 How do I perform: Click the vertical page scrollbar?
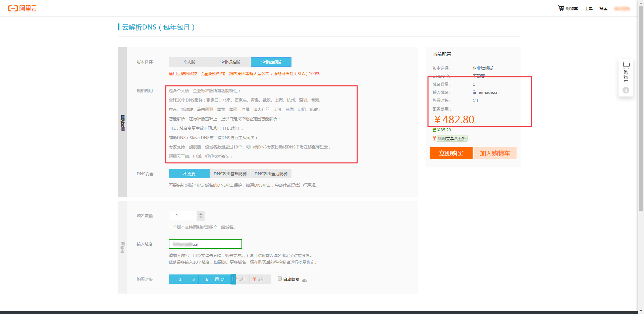pyautogui.click(x=641, y=108)
